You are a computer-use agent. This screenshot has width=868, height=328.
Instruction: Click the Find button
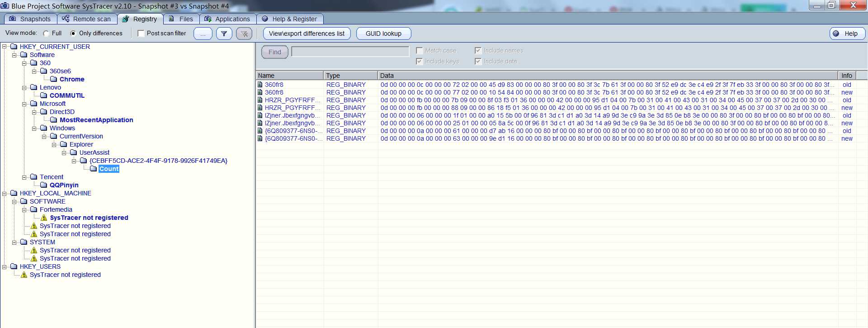click(x=275, y=52)
